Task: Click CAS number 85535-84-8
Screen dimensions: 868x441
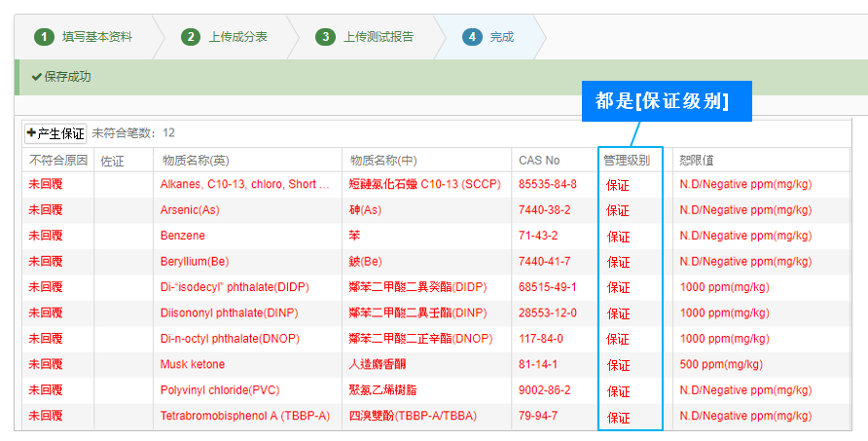Action: pos(548,184)
